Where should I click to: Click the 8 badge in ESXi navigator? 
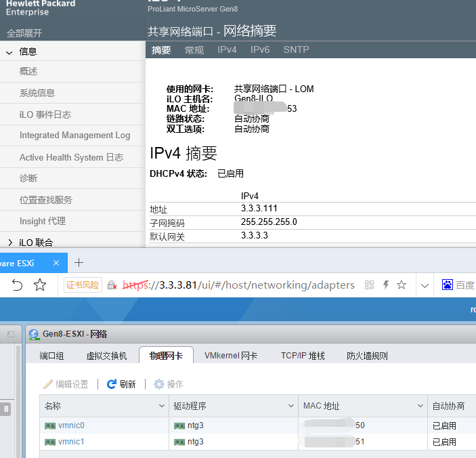(x=6, y=409)
